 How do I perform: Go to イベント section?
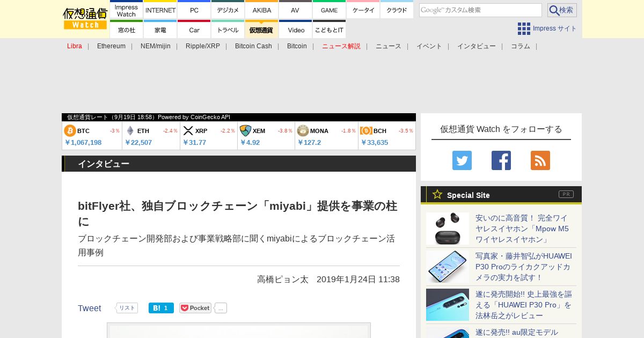click(429, 46)
